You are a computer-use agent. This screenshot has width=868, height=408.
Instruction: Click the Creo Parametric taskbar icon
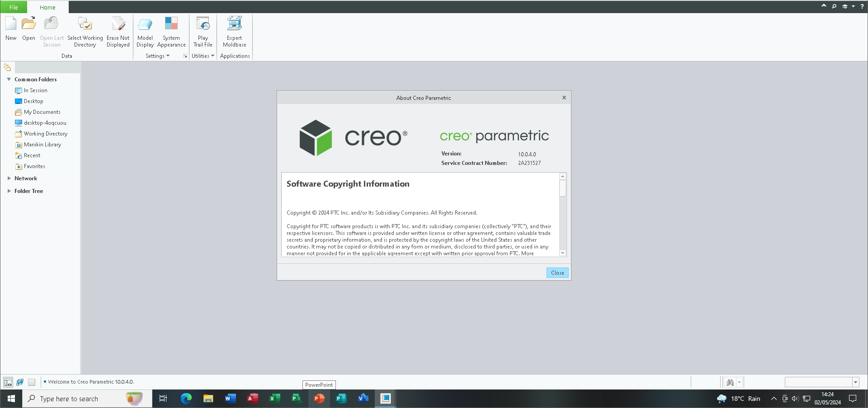pyautogui.click(x=385, y=399)
